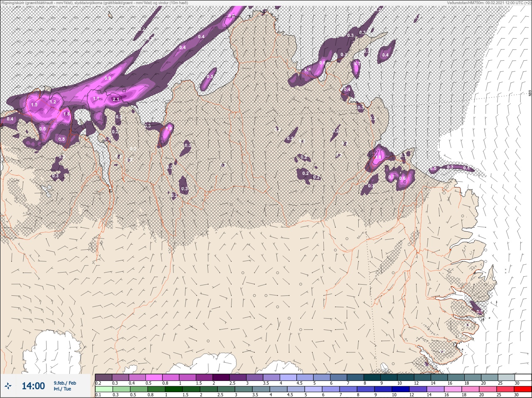Click the Veðurstofan logo icon beside the time
Image resolution: width=532 pixels, height=398 pixels.
coord(8,386)
